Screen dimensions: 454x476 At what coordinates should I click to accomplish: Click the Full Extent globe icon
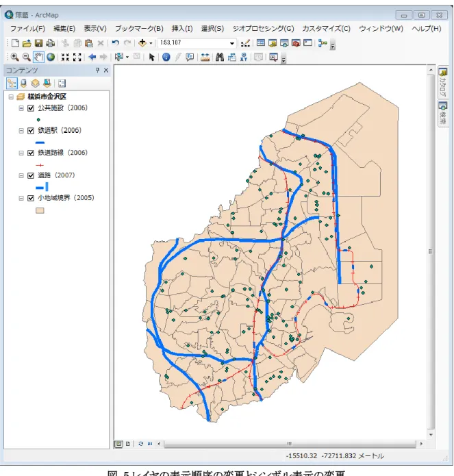(51, 57)
